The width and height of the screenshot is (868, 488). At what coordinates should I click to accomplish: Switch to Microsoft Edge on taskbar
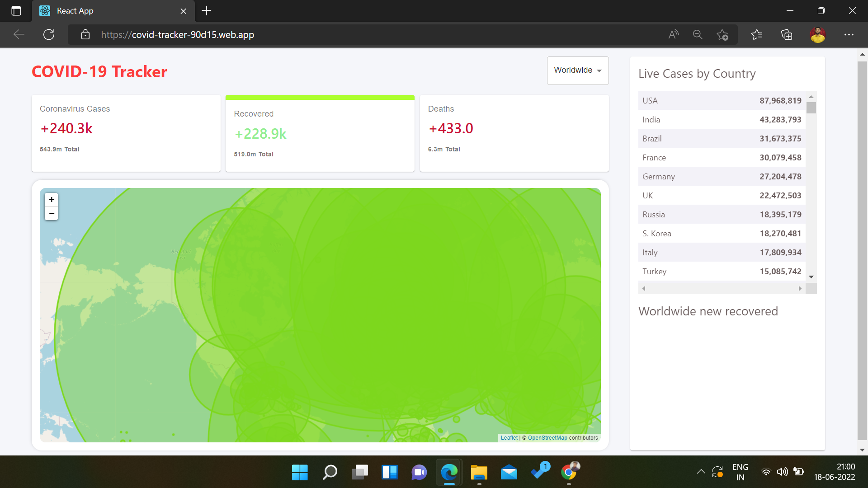coord(449,472)
